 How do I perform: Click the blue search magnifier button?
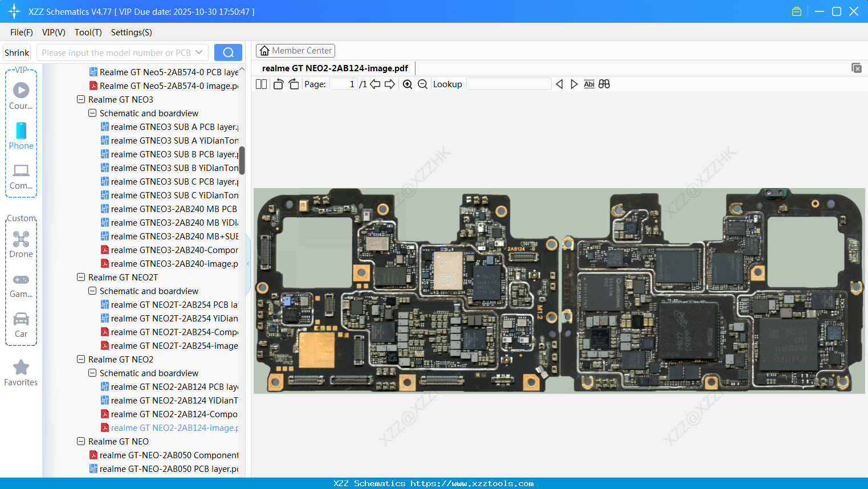[x=228, y=52]
